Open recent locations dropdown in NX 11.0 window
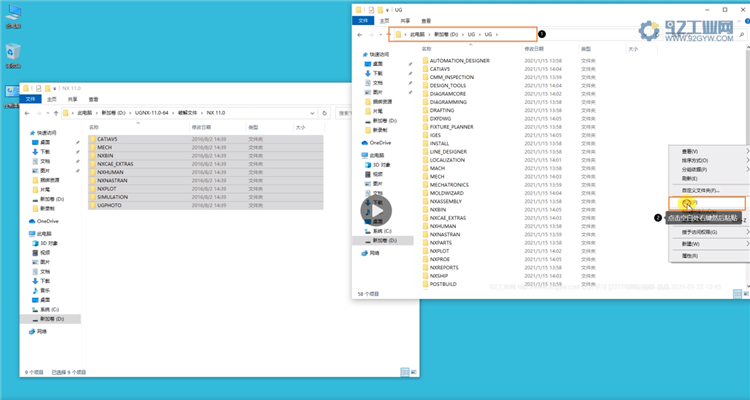 46,113
